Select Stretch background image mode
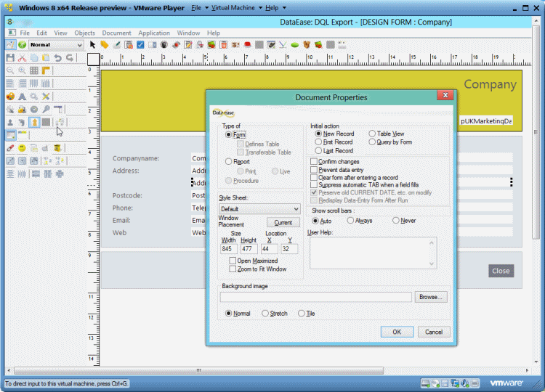The image size is (545, 392). coord(265,313)
